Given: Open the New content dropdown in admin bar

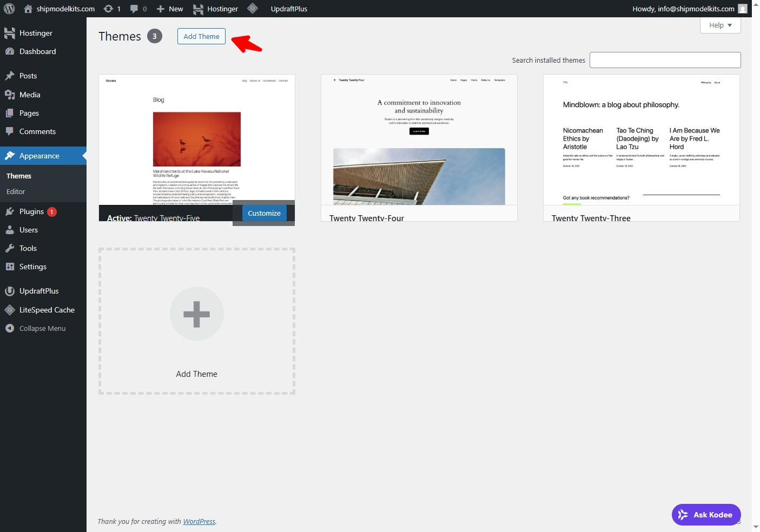Looking at the screenshot, I should [x=170, y=9].
